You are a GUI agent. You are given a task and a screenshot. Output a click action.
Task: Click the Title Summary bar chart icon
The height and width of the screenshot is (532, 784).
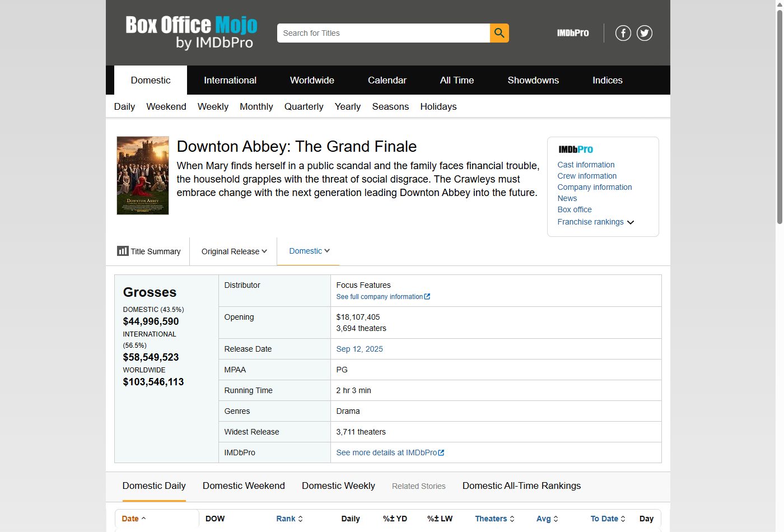[x=123, y=251]
